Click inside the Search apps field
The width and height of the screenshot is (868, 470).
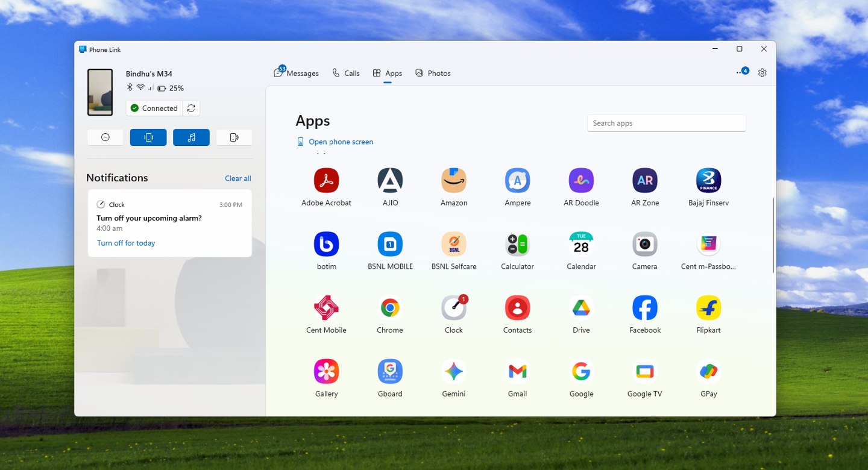click(x=666, y=123)
